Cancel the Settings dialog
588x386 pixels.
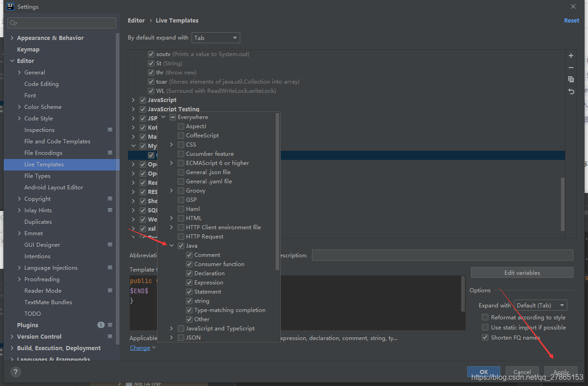pyautogui.click(x=522, y=372)
